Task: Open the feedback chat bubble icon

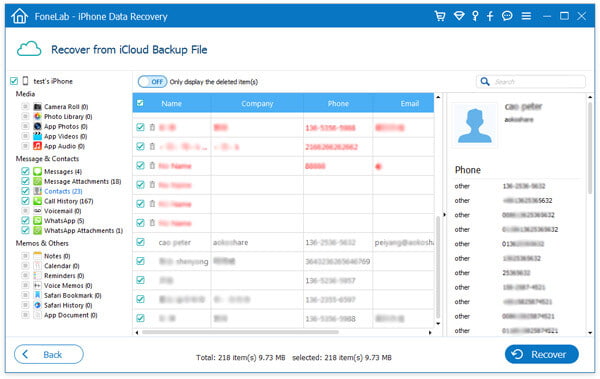Action: coord(507,16)
